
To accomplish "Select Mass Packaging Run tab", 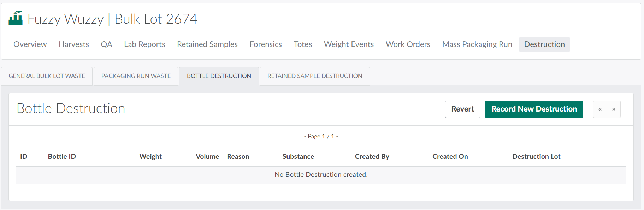I will (x=477, y=44).
